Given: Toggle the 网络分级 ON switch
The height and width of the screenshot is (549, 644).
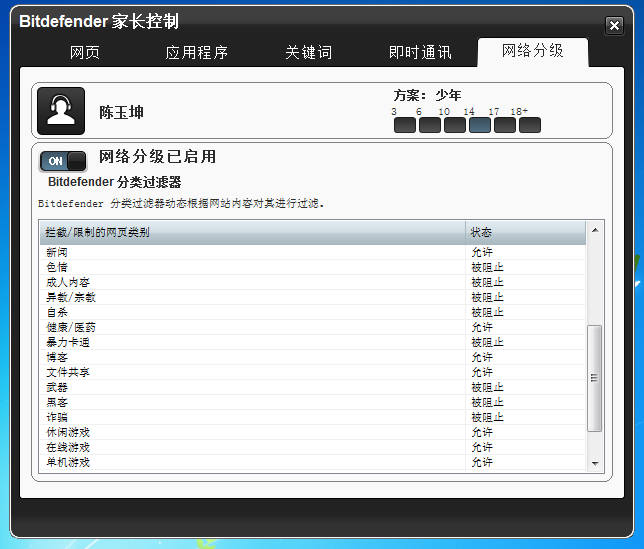Looking at the screenshot, I should click(63, 161).
